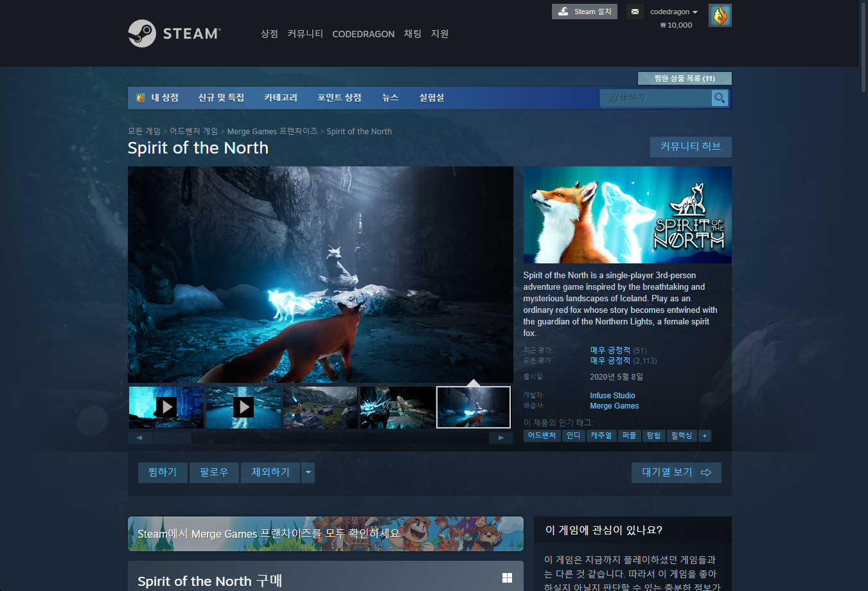Click the plus button to add tag
Screen dimensions: 868x591
[x=705, y=436]
